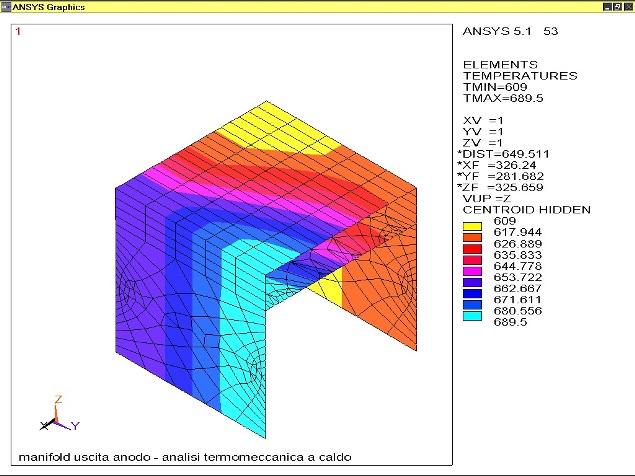
Task: Click the CENTROID HIDDEN label
Action: click(526, 209)
